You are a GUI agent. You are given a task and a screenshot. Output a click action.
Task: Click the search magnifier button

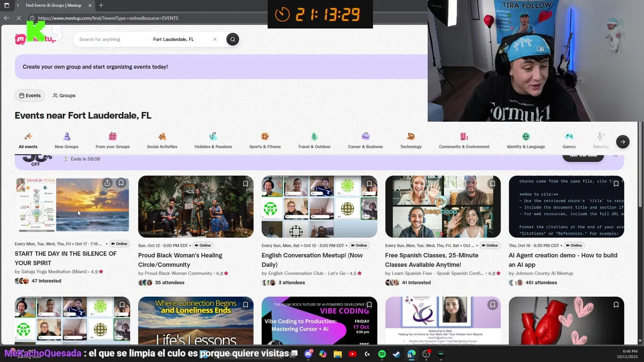point(232,39)
